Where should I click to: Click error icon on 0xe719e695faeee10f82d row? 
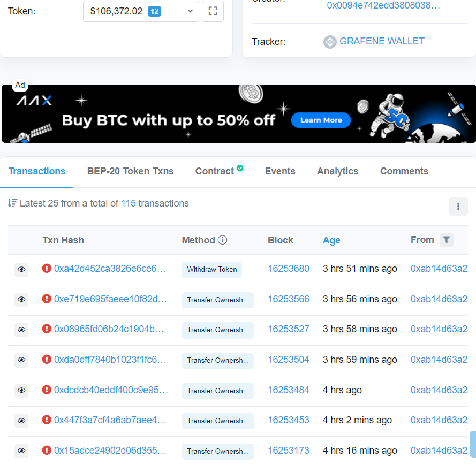(x=47, y=299)
